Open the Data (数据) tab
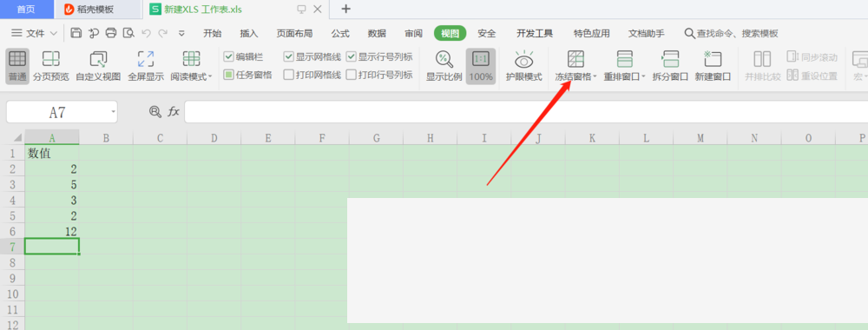 pos(377,33)
